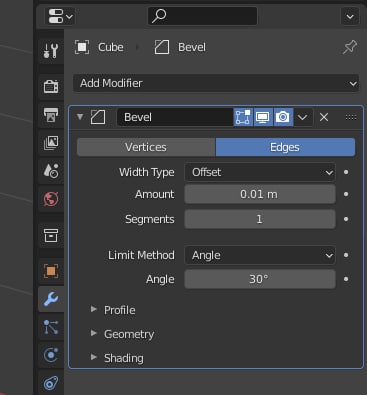Open the Width Type Offset dropdown
This screenshot has width=367, height=395.
click(x=260, y=172)
